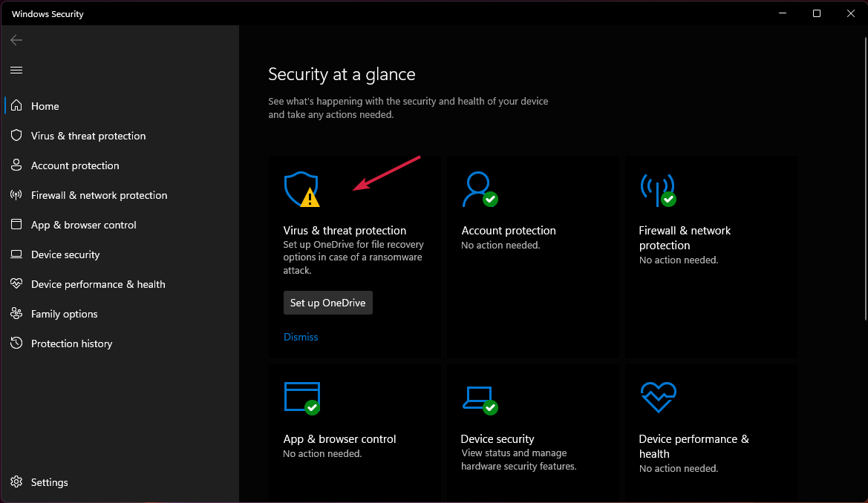Click the Device performance & health heart icon
Image resolution: width=868 pixels, height=503 pixels.
[658, 398]
